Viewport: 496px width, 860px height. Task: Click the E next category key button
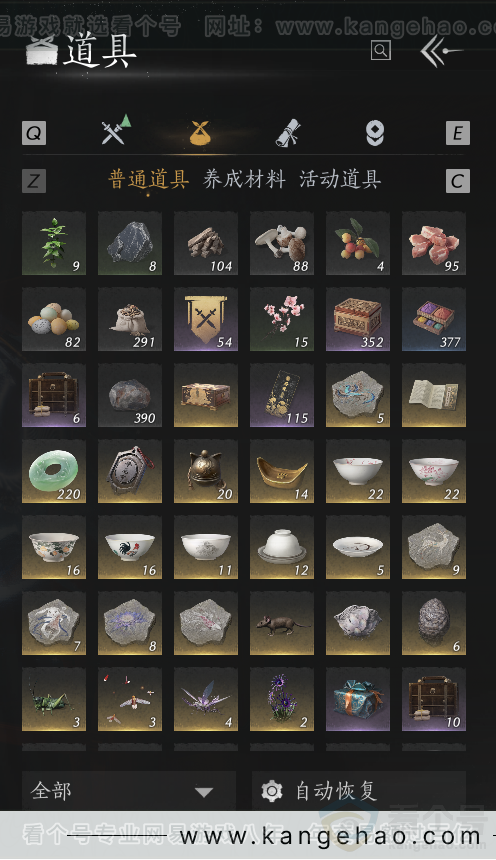click(458, 133)
